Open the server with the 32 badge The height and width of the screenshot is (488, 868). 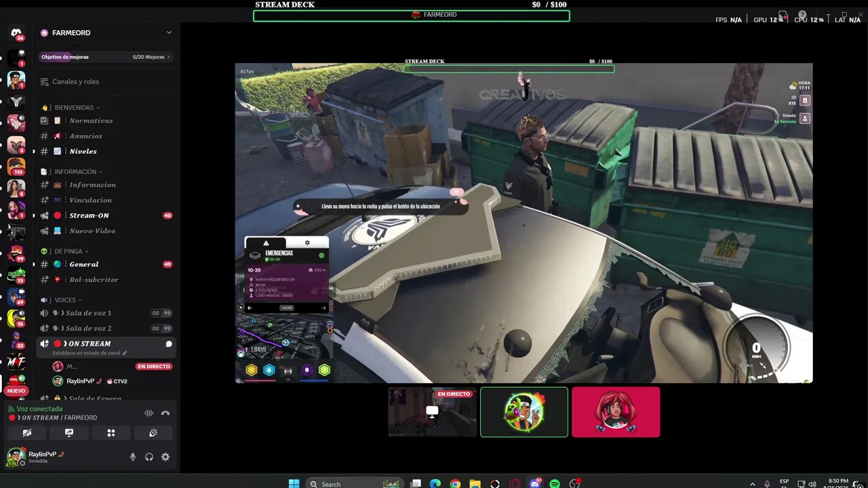(16, 340)
